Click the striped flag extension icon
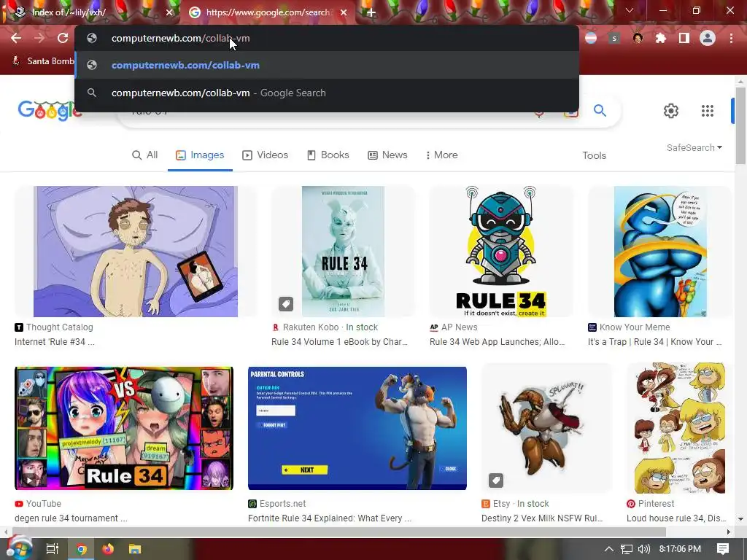Screen dimensions: 747x560 pos(591,38)
